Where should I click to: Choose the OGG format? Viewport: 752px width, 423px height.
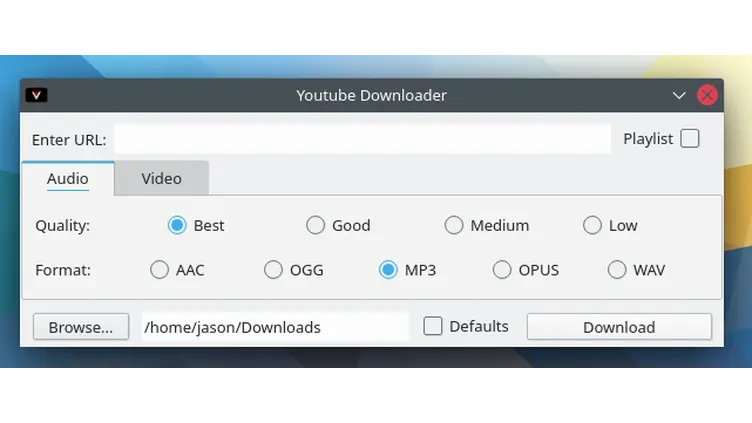(273, 270)
